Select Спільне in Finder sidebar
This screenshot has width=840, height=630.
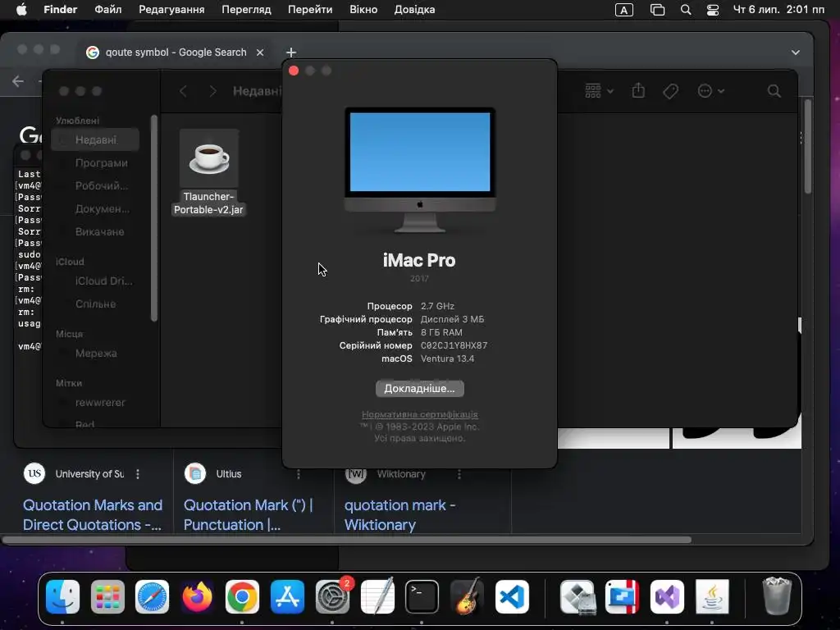click(95, 304)
